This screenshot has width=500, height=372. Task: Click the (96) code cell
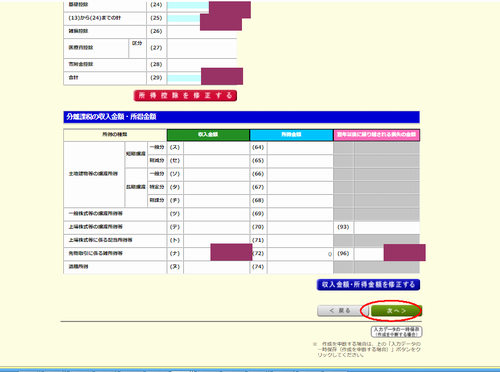click(343, 254)
